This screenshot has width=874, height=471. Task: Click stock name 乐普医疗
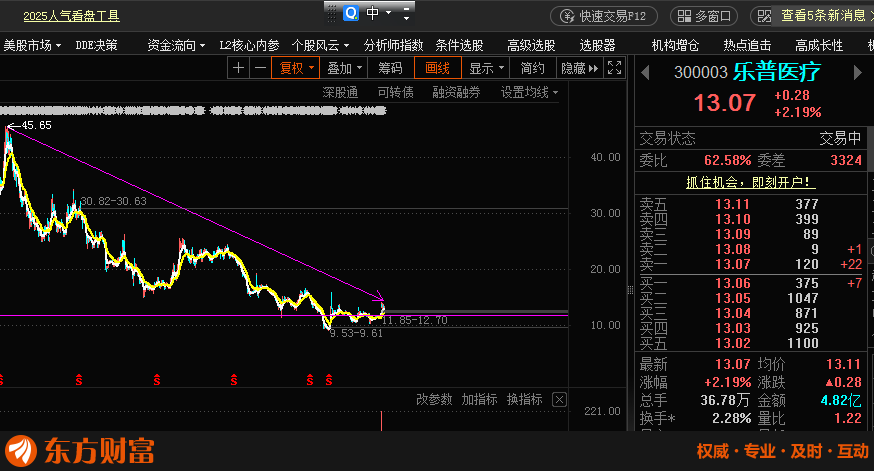pos(776,72)
